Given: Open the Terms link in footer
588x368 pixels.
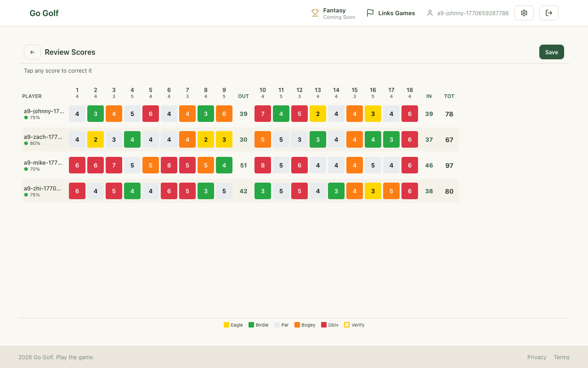Looking at the screenshot, I should coord(561,357).
